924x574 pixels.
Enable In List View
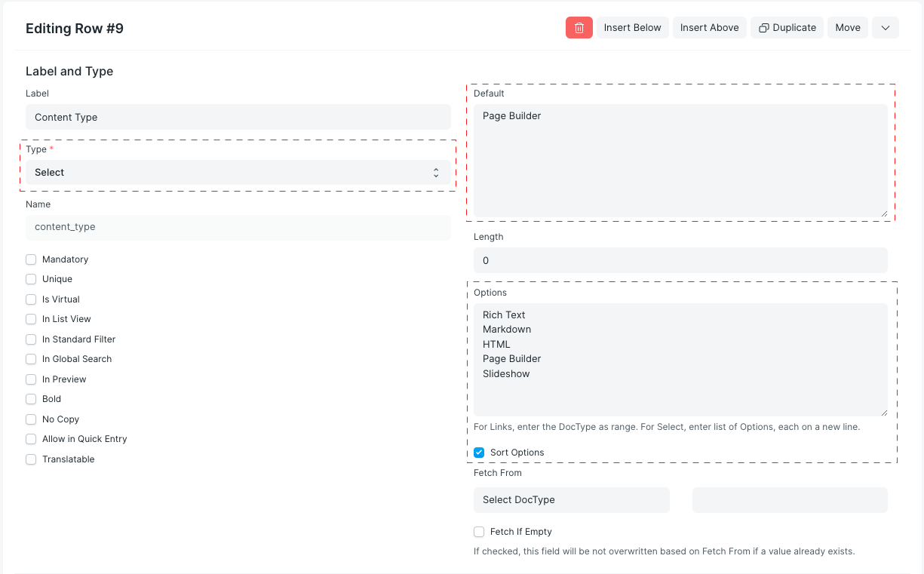tap(30, 318)
